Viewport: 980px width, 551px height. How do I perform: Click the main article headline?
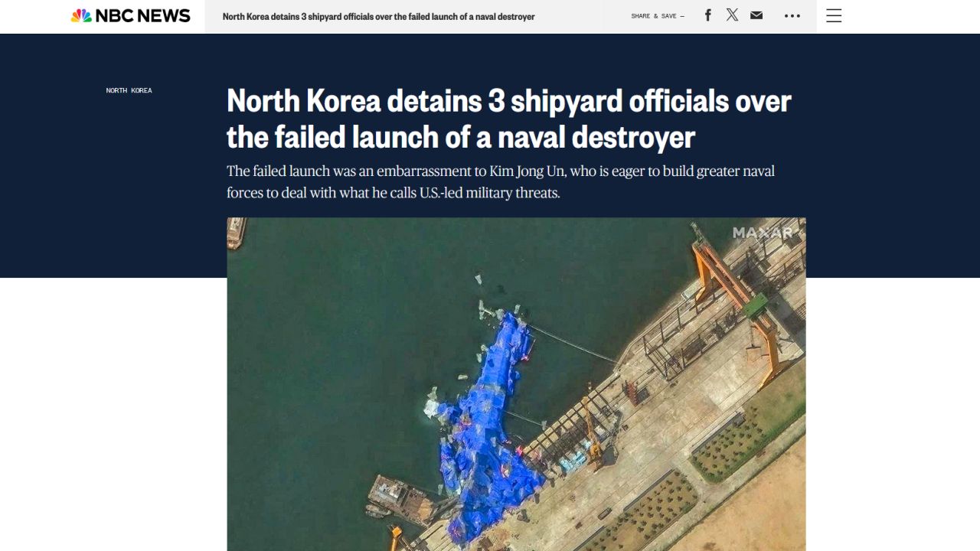[508, 119]
